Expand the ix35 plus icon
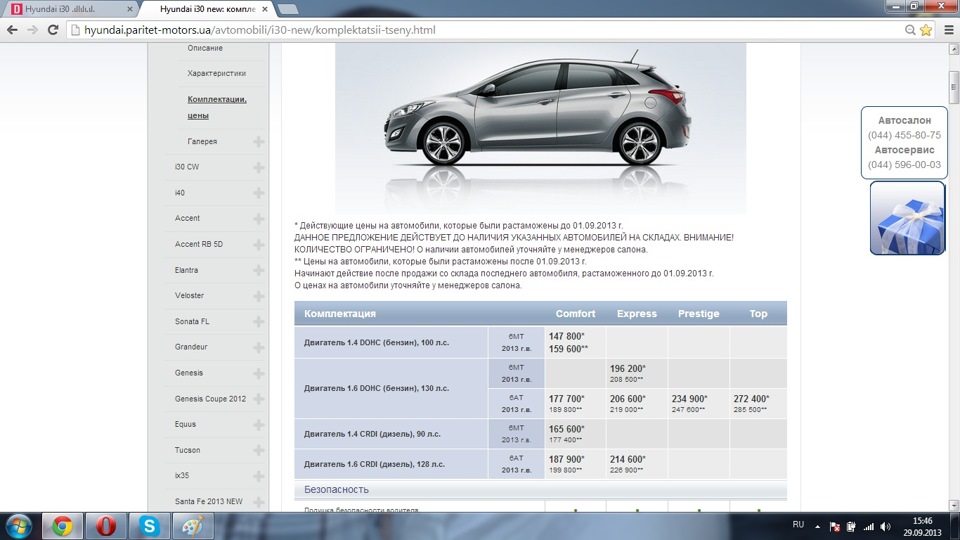Screen dimensions: 960x540 click(x=258, y=476)
